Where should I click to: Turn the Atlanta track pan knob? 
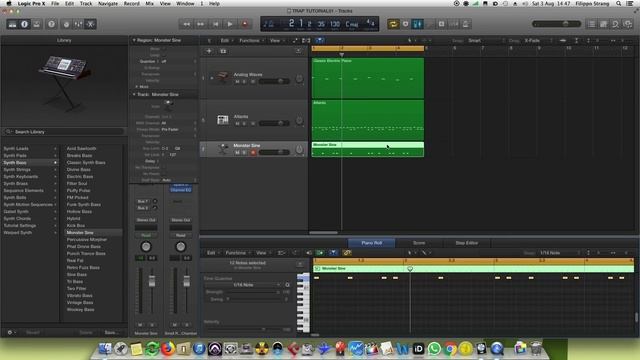299,121
